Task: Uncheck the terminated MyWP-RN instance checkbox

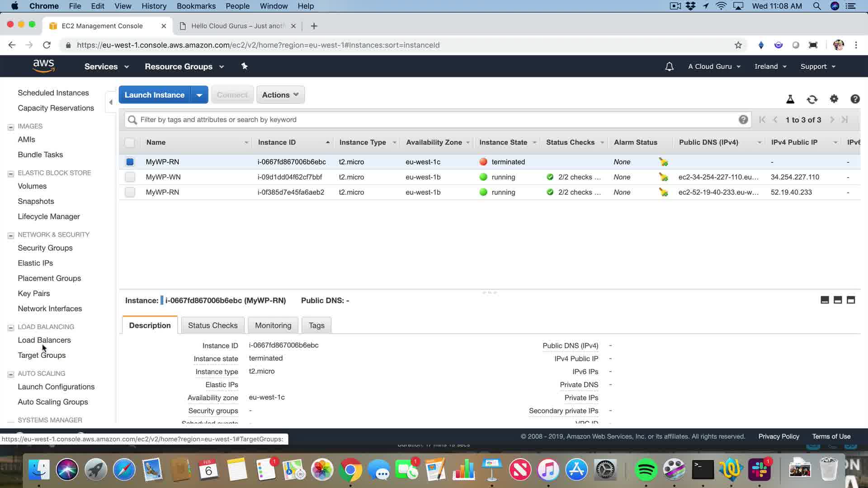Action: coord(130,162)
